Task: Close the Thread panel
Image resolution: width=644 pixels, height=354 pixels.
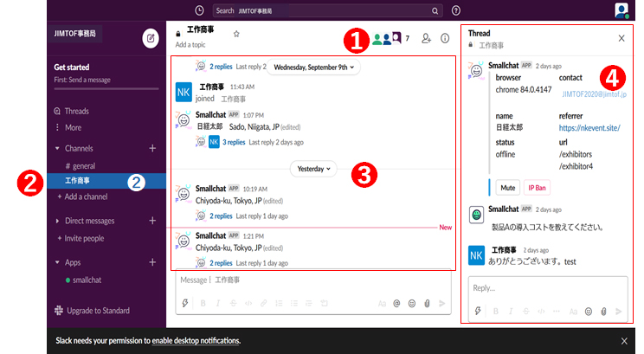Action: pyautogui.click(x=621, y=38)
